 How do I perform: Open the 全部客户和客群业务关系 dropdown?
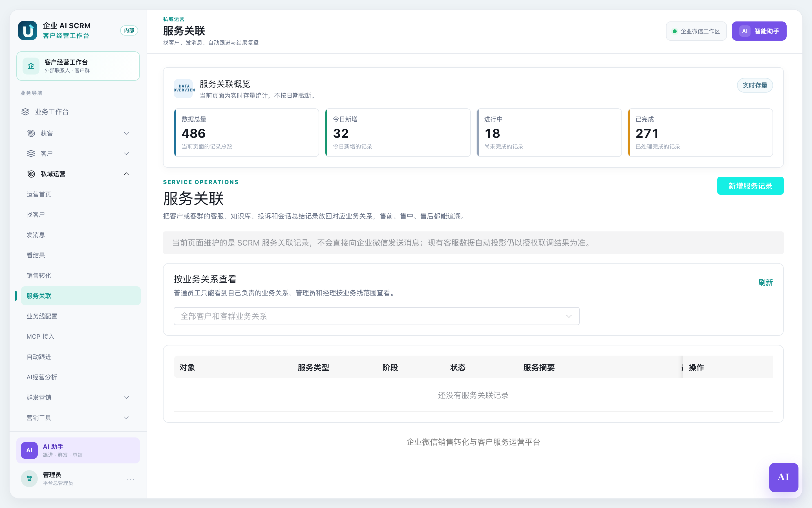click(x=376, y=316)
